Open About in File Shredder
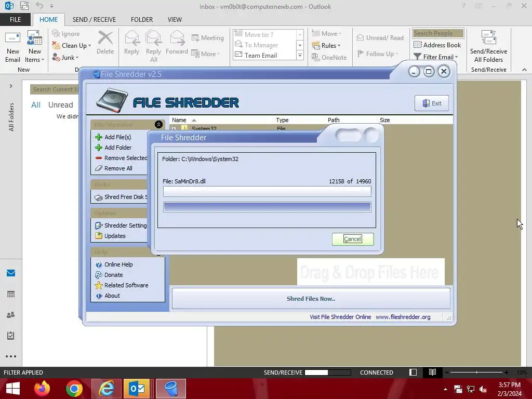The width and height of the screenshot is (532, 399). point(108,296)
